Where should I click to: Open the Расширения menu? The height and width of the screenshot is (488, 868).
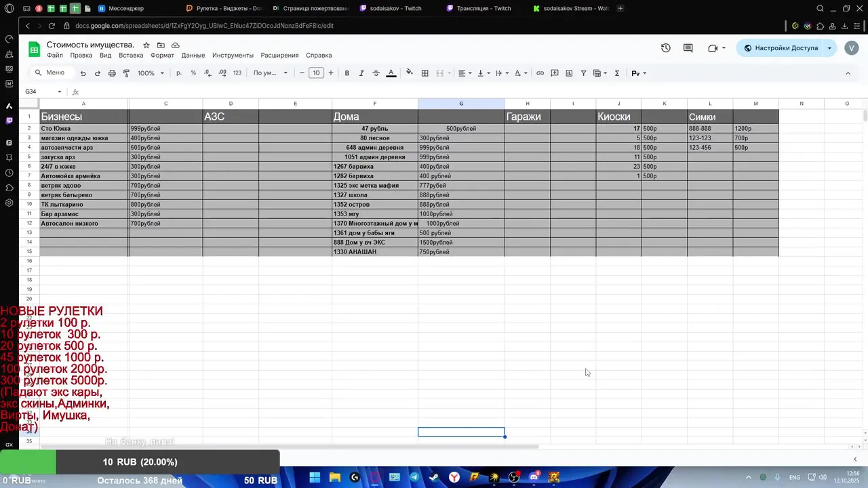[x=279, y=56]
